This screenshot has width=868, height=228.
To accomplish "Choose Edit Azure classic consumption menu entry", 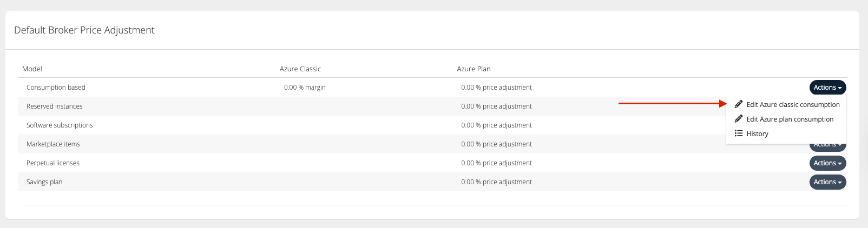I will pos(793,105).
